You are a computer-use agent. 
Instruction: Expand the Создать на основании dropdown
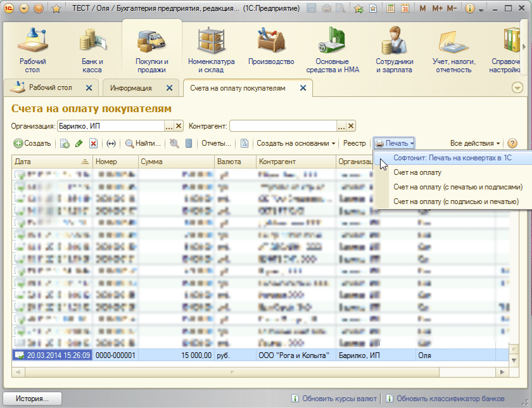296,144
